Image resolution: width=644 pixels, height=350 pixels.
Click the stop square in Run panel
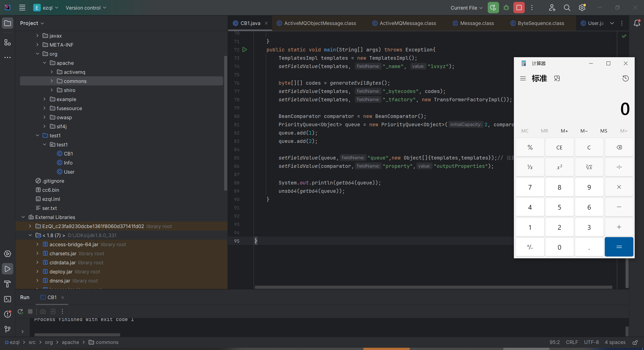30,311
